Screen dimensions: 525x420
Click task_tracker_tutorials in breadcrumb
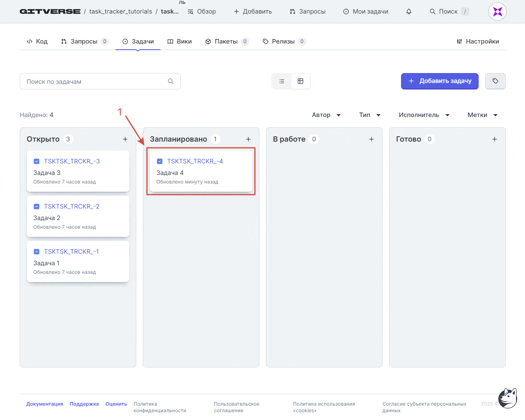coord(121,11)
